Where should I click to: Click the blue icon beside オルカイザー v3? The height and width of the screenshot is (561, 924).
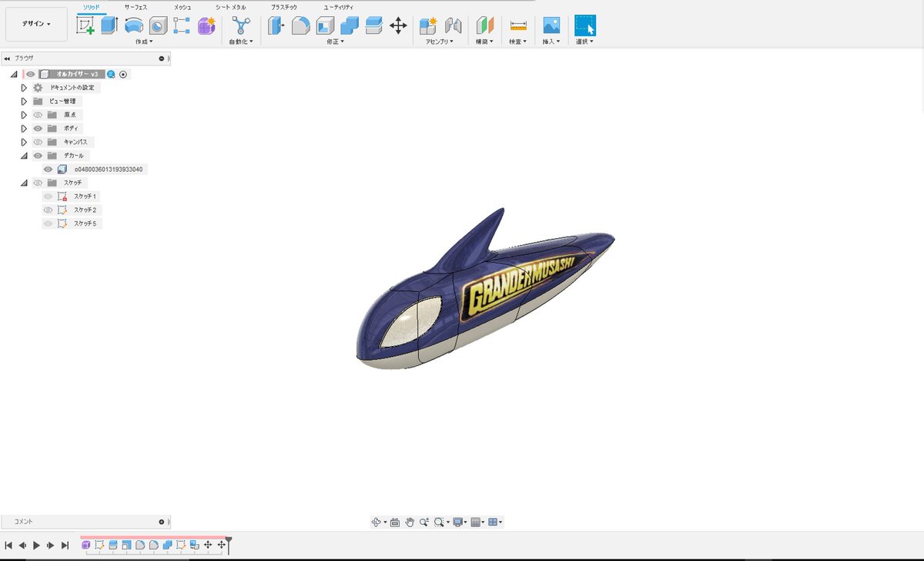tap(111, 74)
